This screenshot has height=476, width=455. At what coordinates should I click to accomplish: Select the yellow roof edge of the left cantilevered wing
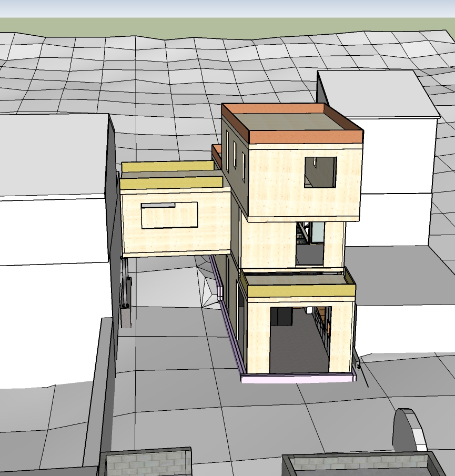(171, 183)
